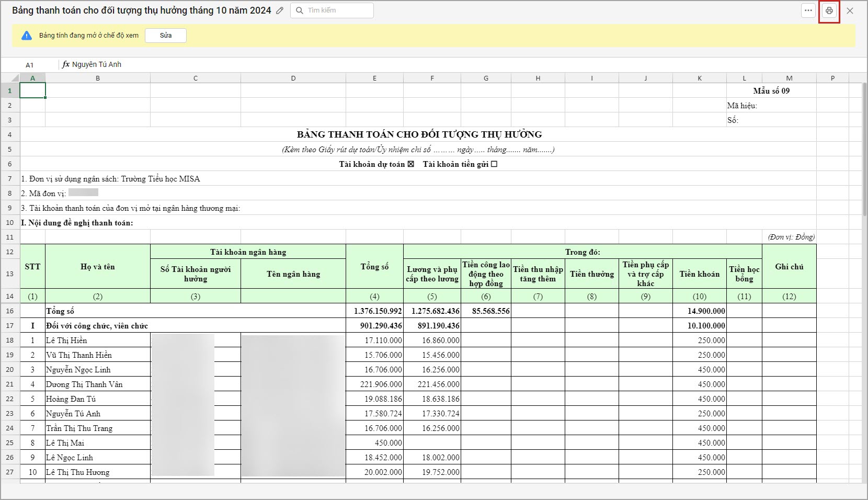
Task: Click the 'Ghi chú' header cell
Action: [789, 266]
